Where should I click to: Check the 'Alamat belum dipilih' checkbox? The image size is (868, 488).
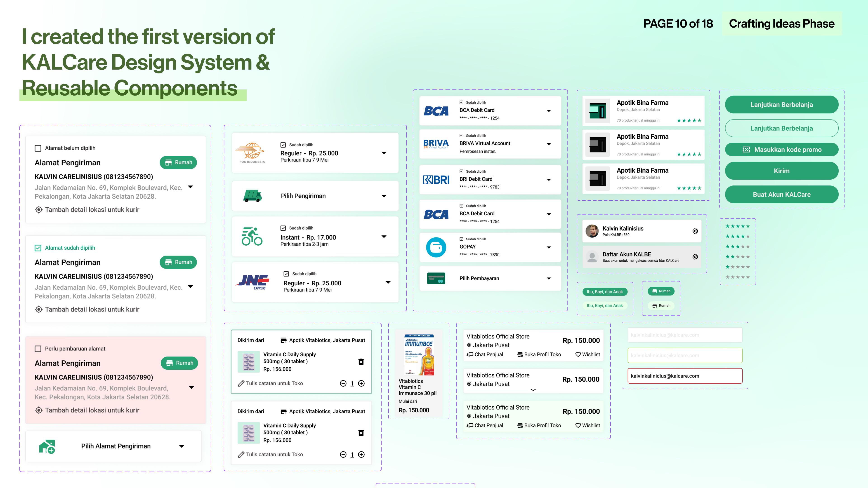[38, 148]
